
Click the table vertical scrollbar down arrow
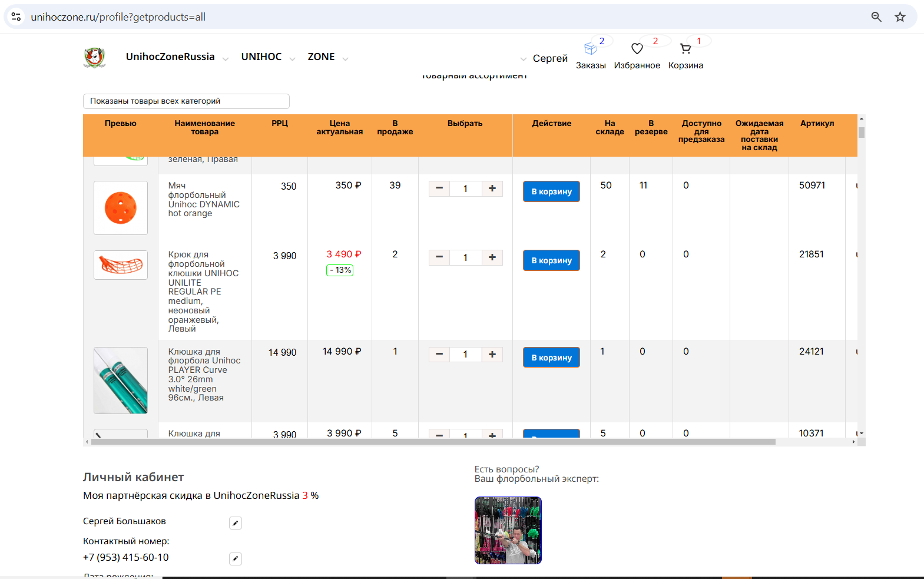[862, 434]
